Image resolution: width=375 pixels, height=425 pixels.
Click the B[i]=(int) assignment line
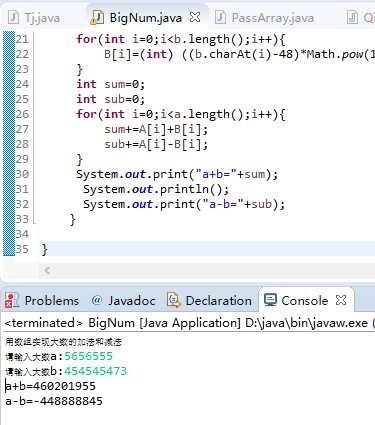239,54
